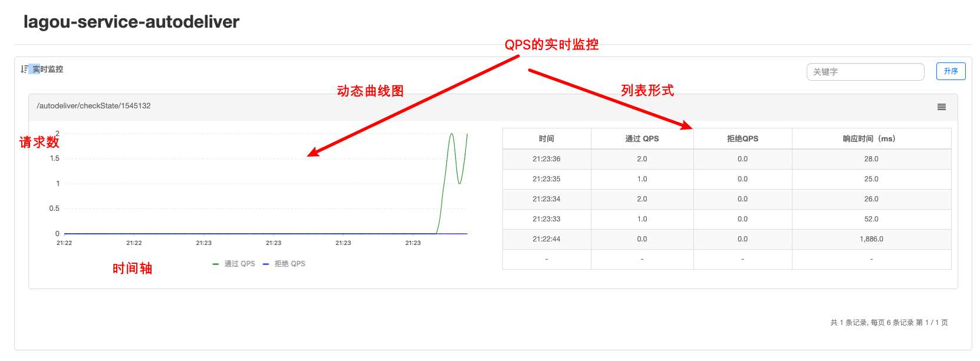
Task: Focus the 关键字 search field
Action: (x=865, y=72)
